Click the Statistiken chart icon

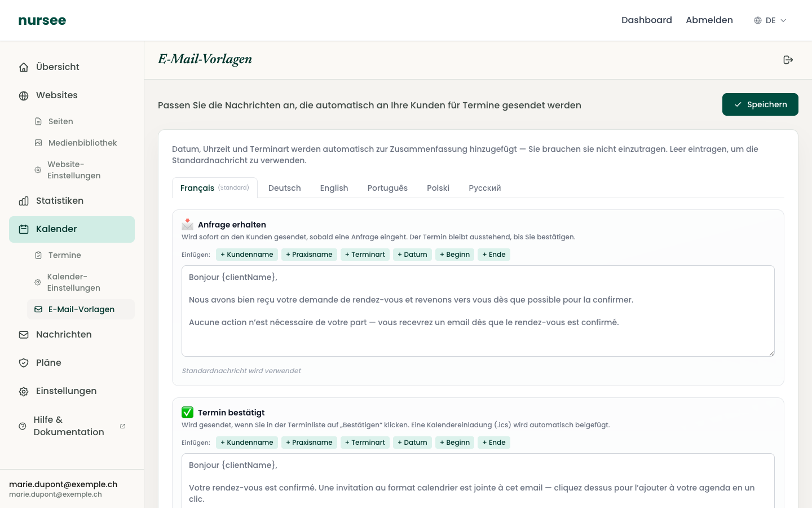(x=24, y=201)
